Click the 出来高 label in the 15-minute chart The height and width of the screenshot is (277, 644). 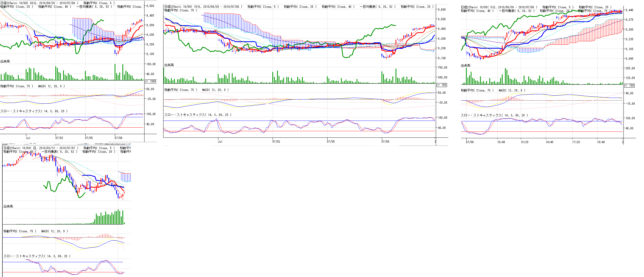coord(169,65)
